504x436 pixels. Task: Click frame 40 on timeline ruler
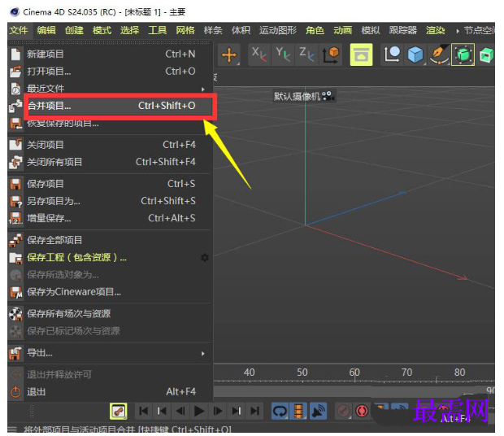(x=249, y=373)
